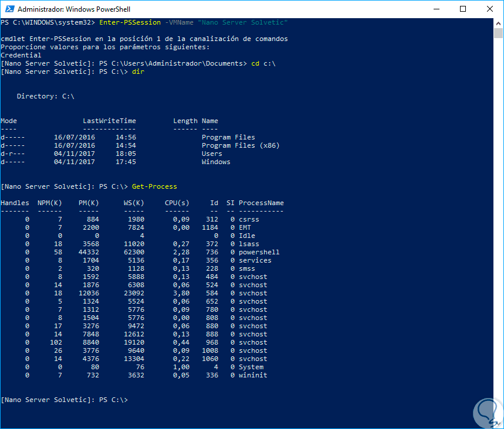
Task: Click the System process name
Action: 251,367
